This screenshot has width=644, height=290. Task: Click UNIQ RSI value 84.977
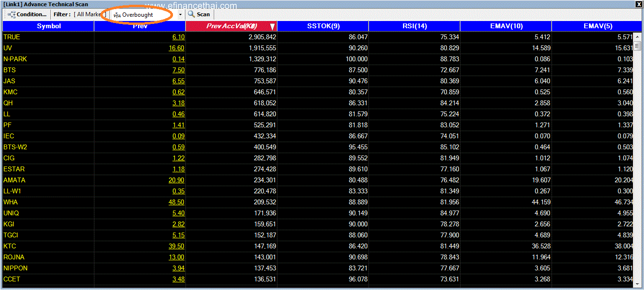coord(450,213)
